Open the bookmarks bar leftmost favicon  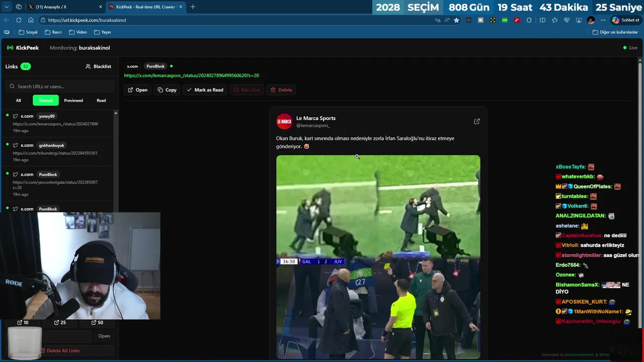[x=7, y=32]
